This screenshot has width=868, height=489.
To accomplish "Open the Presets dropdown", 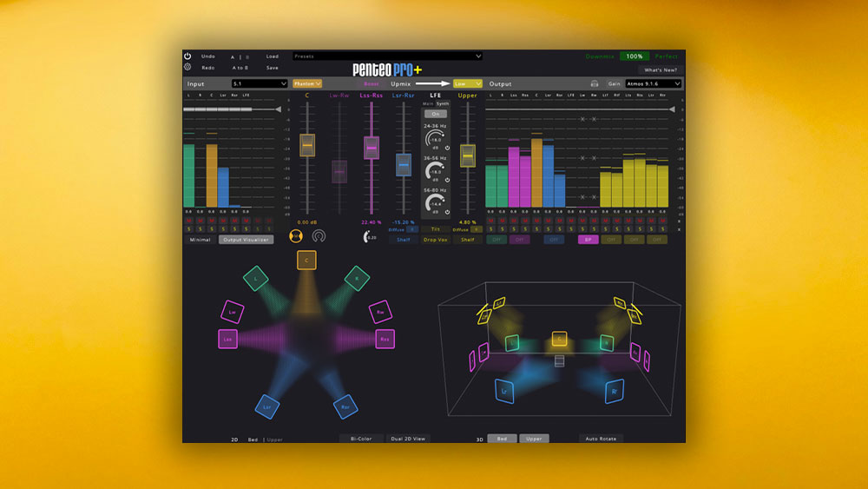I will [x=387, y=56].
